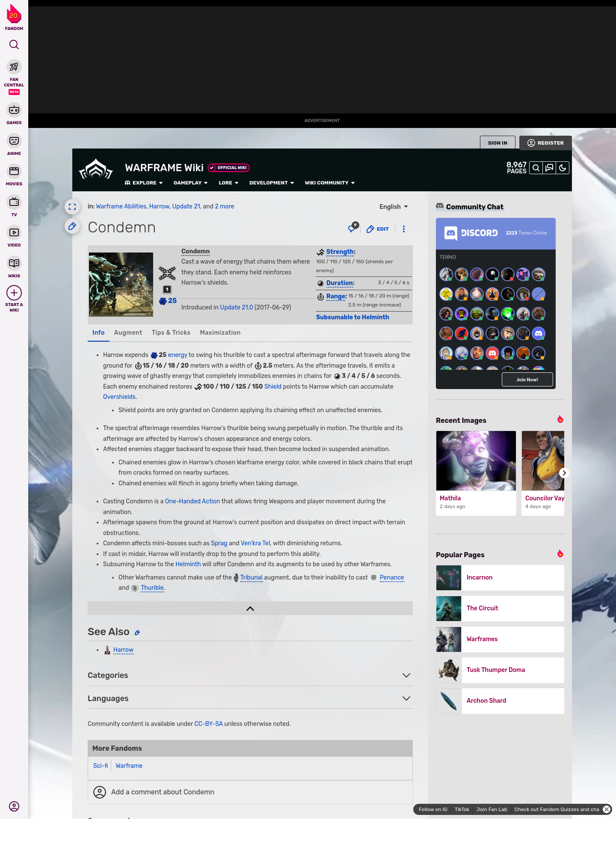Screen dimensions: 616x856
Task: Open the Fandom home logo
Action: click(x=14, y=18)
